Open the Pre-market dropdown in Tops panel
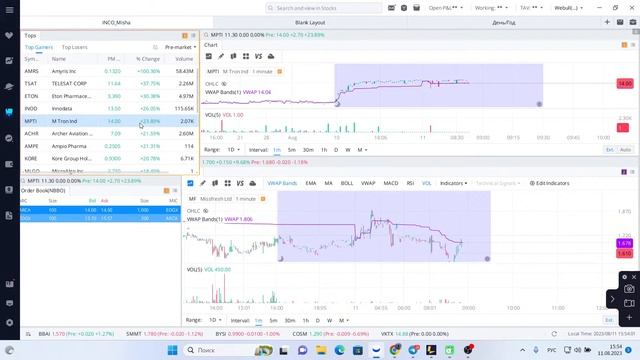Image resolution: width=640 pixels, height=360 pixels. pos(180,47)
